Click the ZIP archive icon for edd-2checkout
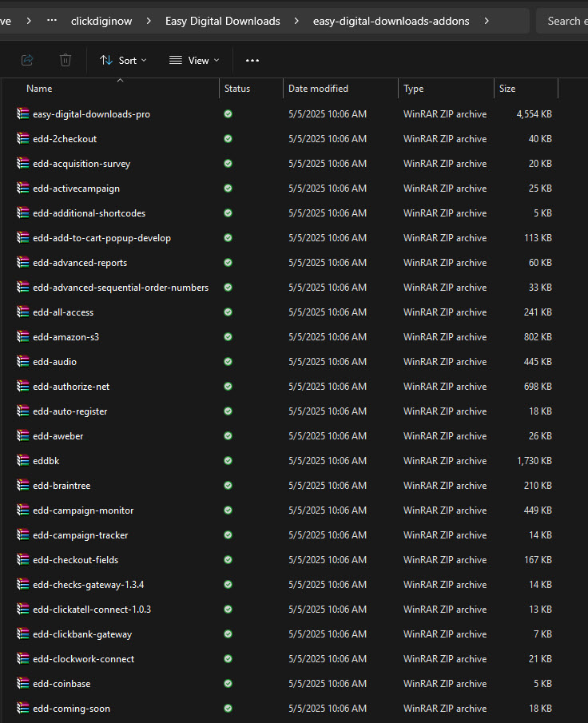The width and height of the screenshot is (588, 723). [x=22, y=138]
